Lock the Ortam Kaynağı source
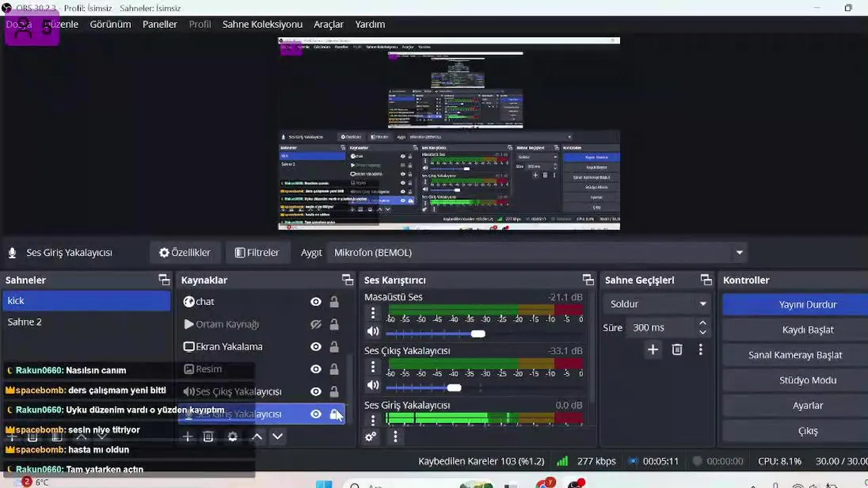868x488 pixels. 334,324
